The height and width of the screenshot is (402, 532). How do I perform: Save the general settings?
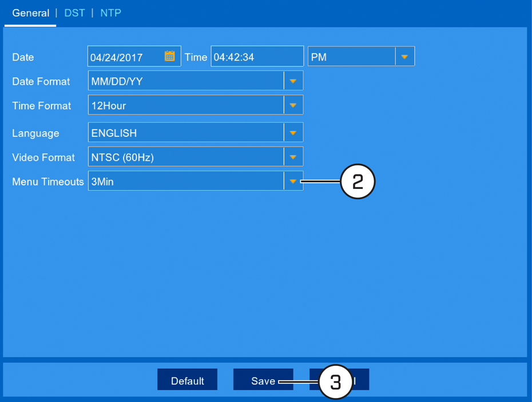(x=263, y=380)
